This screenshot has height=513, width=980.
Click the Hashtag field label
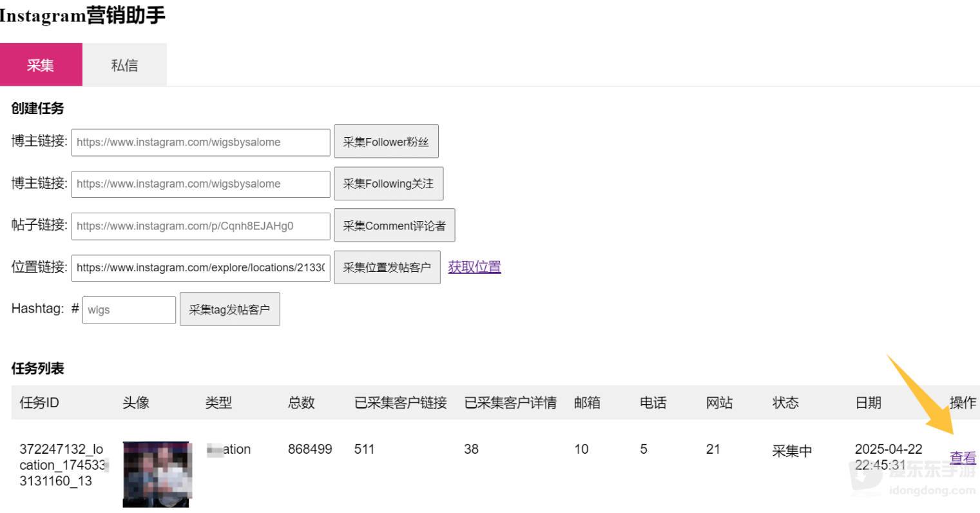click(x=38, y=309)
